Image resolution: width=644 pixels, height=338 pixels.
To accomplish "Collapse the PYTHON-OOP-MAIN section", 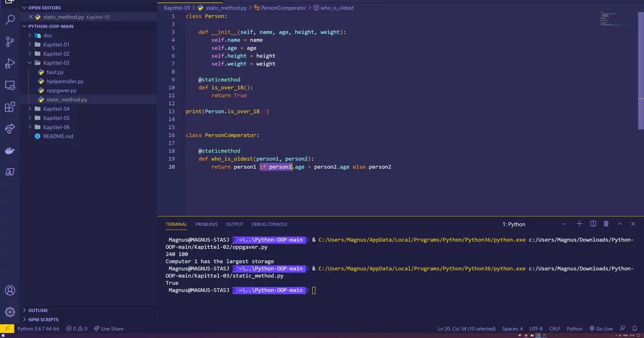I will [89, 26].
